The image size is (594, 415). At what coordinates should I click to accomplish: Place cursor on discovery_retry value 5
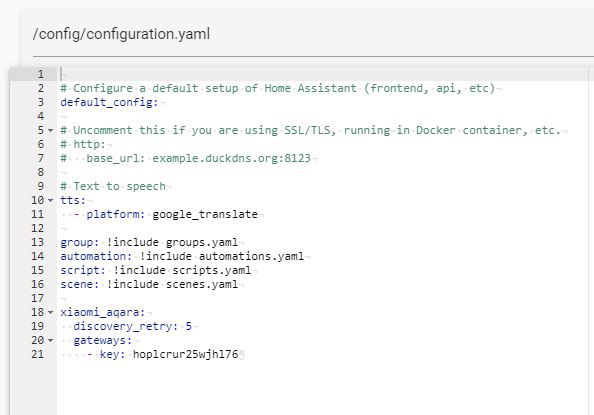point(189,326)
